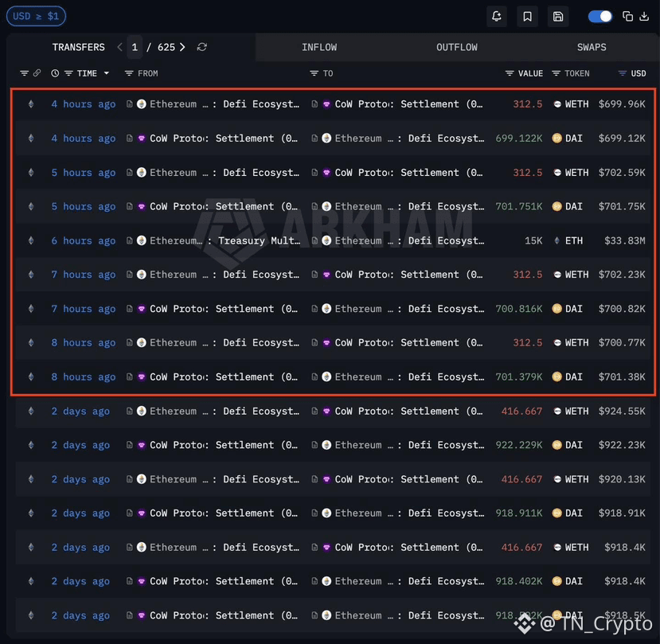Open 'Treasury Mult…' sender entity

[x=260, y=240]
